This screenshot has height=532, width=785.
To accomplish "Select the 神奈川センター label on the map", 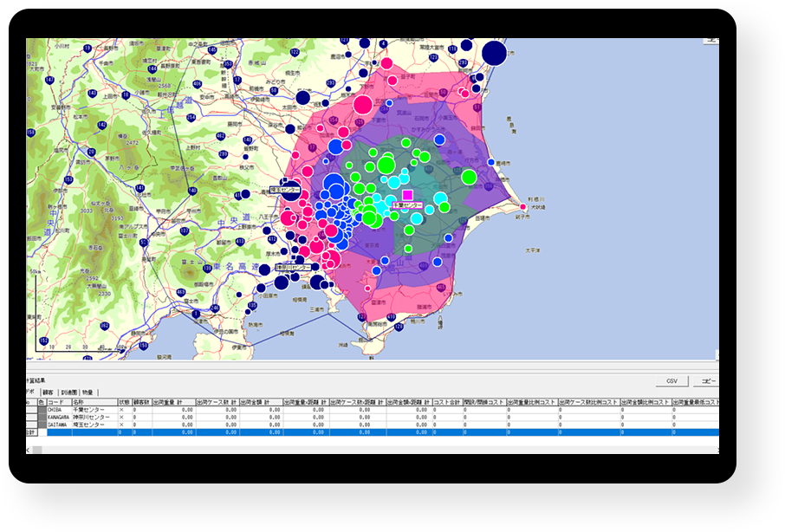I will pyautogui.click(x=293, y=268).
